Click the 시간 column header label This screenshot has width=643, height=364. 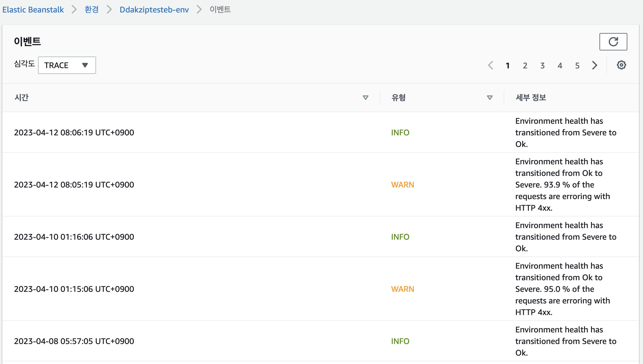pyautogui.click(x=21, y=98)
